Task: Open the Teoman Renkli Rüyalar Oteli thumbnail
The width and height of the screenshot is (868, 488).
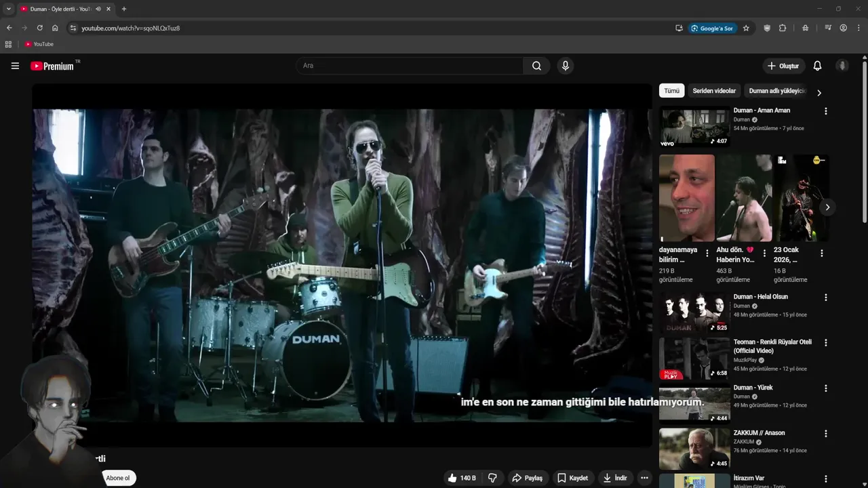Action: (x=694, y=359)
